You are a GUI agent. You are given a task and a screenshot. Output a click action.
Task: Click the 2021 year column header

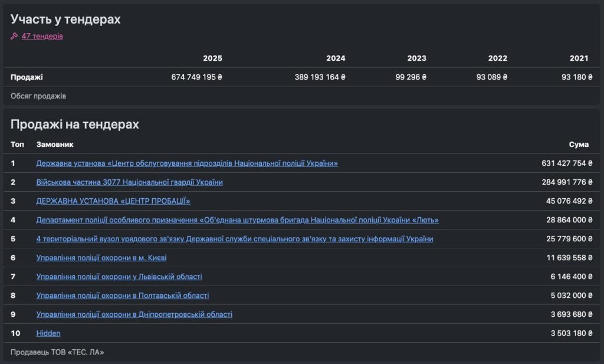[579, 58]
